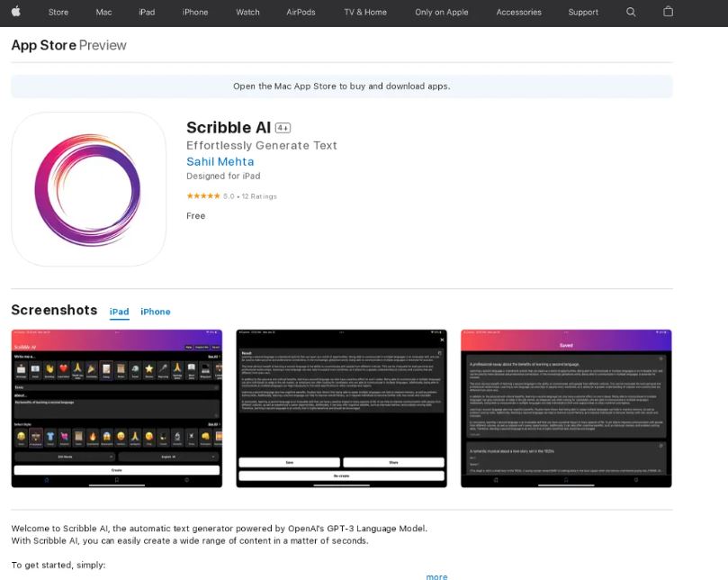Open the iPad nav menu item

click(147, 13)
